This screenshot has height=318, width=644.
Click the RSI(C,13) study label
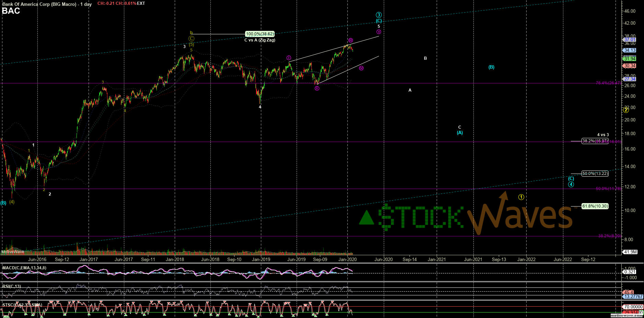pos(12,286)
